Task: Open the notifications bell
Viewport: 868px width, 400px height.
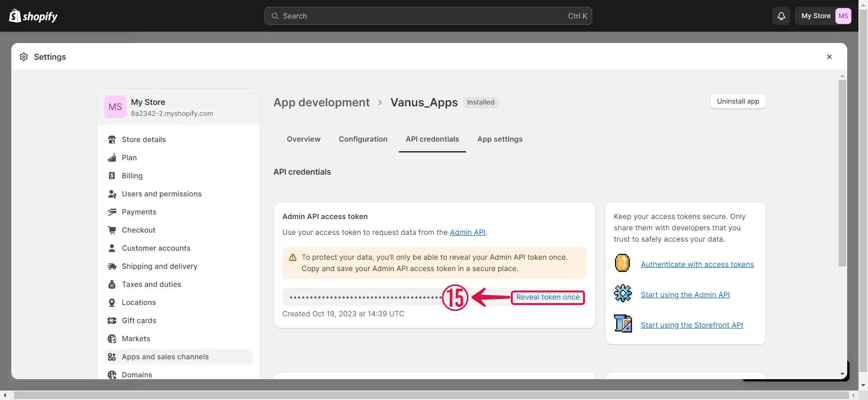Action: pyautogui.click(x=781, y=16)
